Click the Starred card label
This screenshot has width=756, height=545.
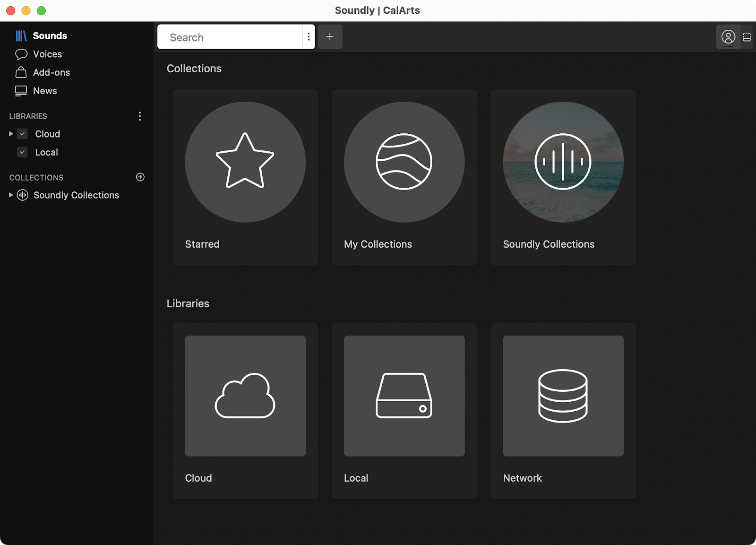click(x=202, y=244)
